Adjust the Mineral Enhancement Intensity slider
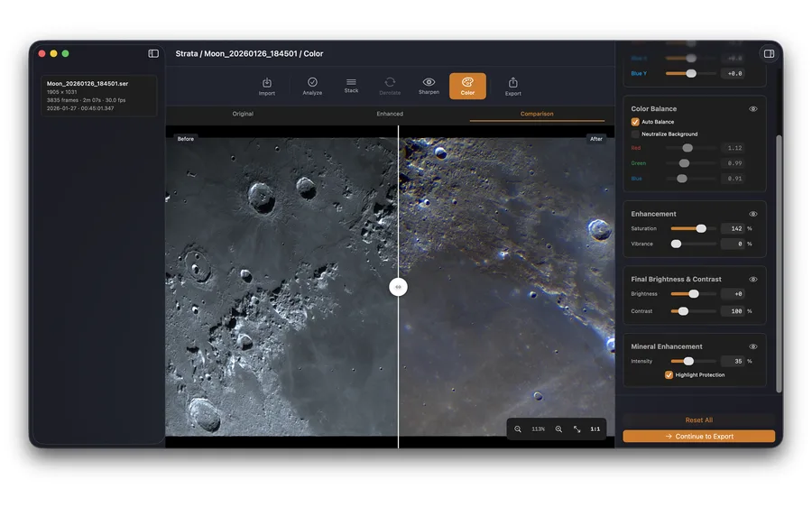Viewport: 812px width, 507px height. click(693, 362)
